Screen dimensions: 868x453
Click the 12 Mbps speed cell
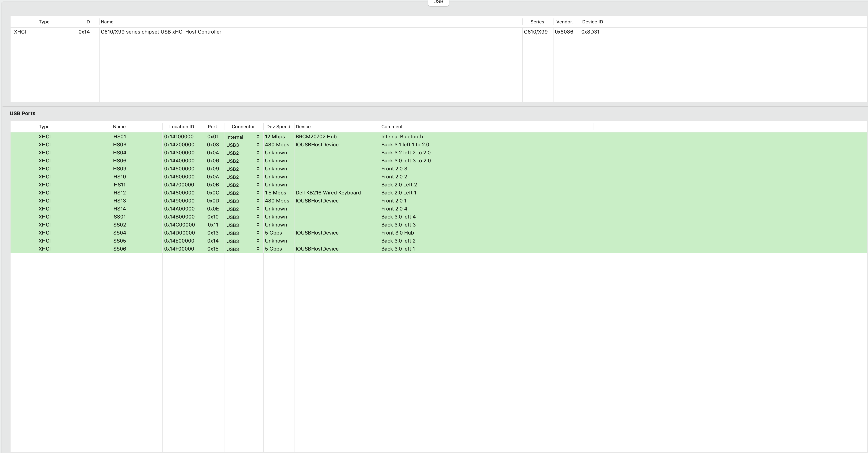275,137
